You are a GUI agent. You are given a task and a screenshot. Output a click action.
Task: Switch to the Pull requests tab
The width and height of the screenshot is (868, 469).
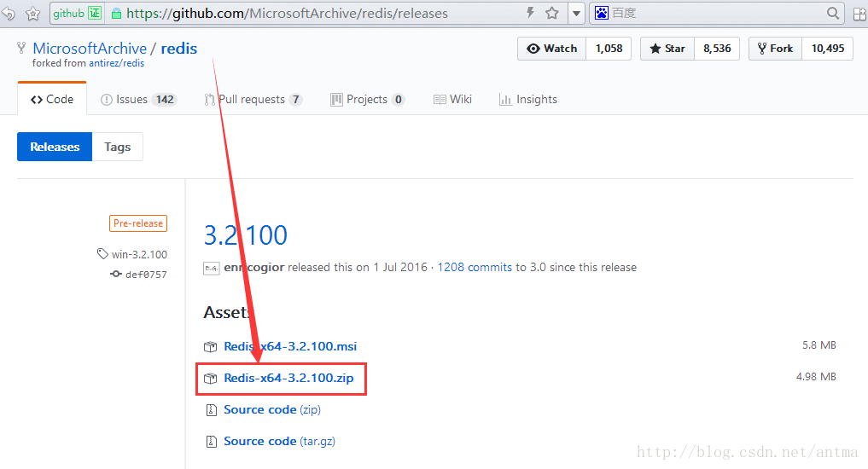[x=253, y=100]
